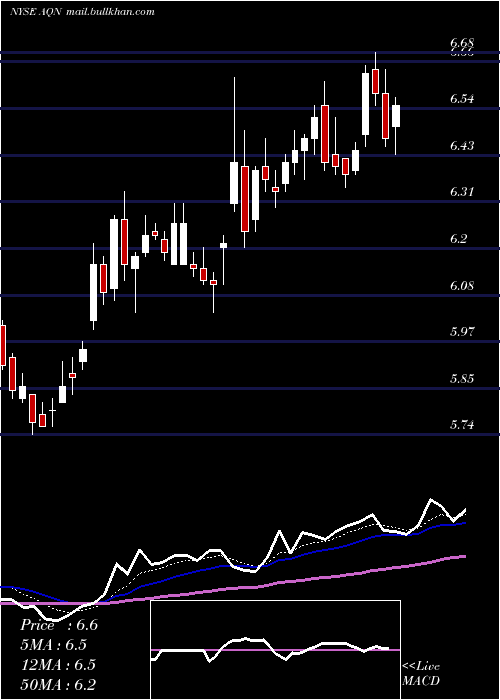Click the 6.2 price level label

pyautogui.click(x=458, y=239)
